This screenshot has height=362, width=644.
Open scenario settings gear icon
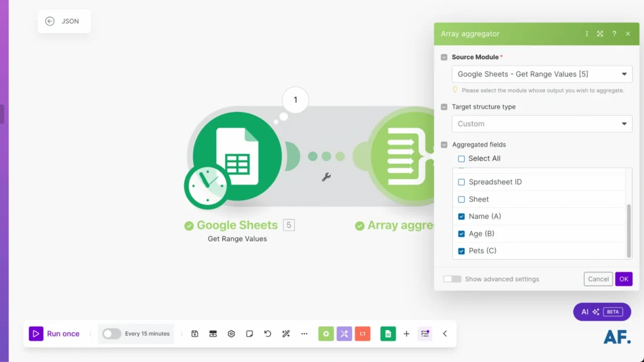click(231, 334)
